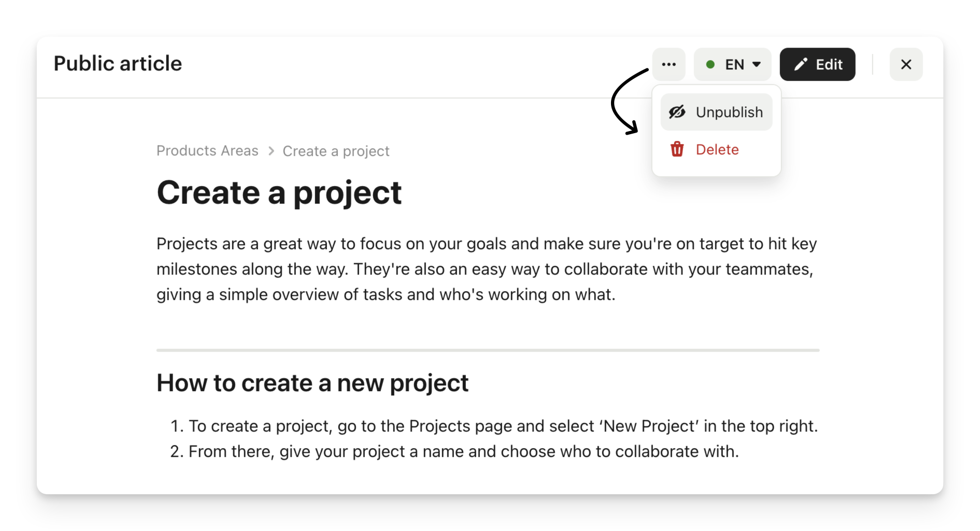Choose Delete from the options menu
The width and height of the screenshot is (980, 531).
click(x=717, y=150)
